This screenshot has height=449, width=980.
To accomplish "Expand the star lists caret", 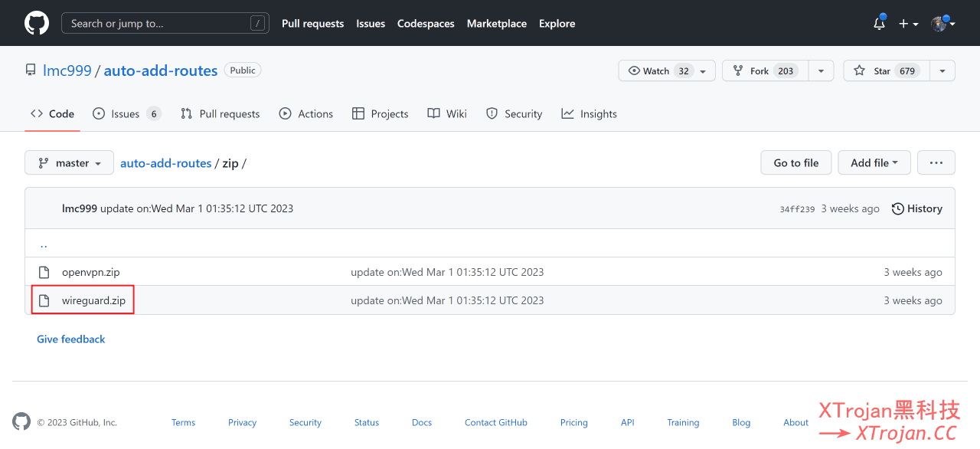I will click(942, 70).
